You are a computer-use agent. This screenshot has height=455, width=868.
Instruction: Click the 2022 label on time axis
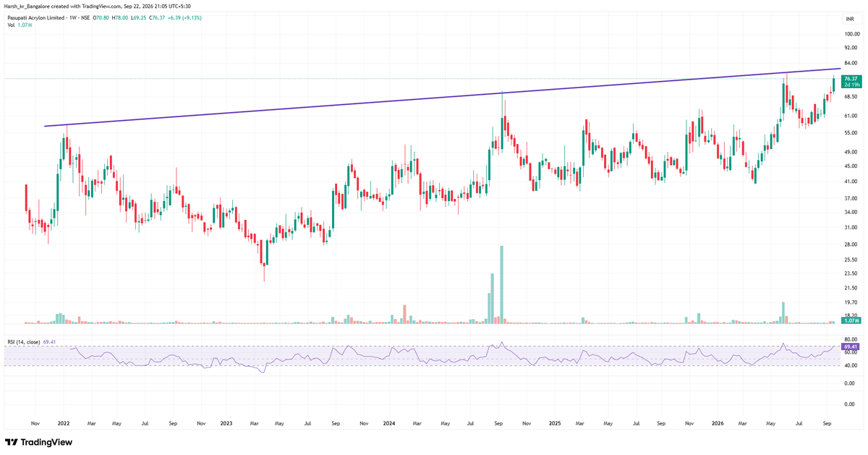63,422
